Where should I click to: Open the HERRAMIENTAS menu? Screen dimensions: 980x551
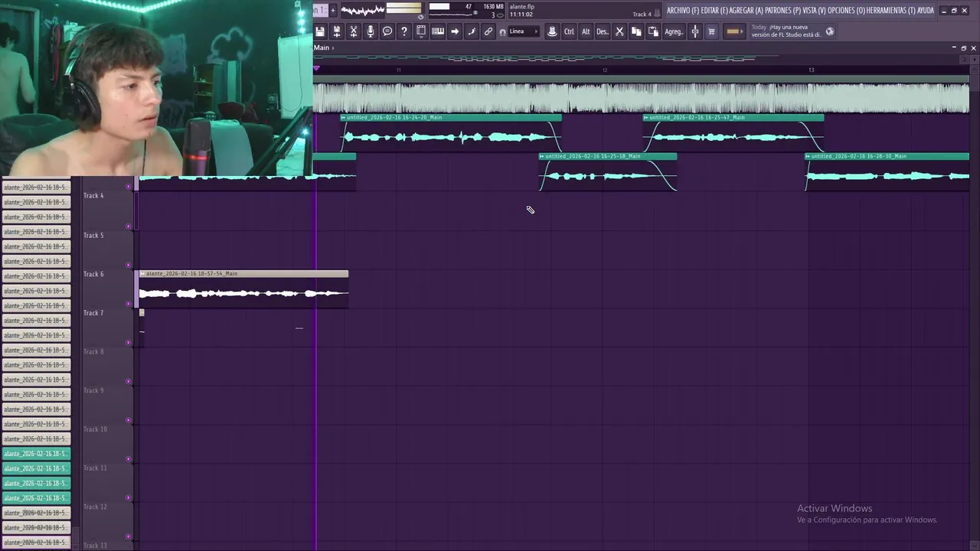pos(891,10)
